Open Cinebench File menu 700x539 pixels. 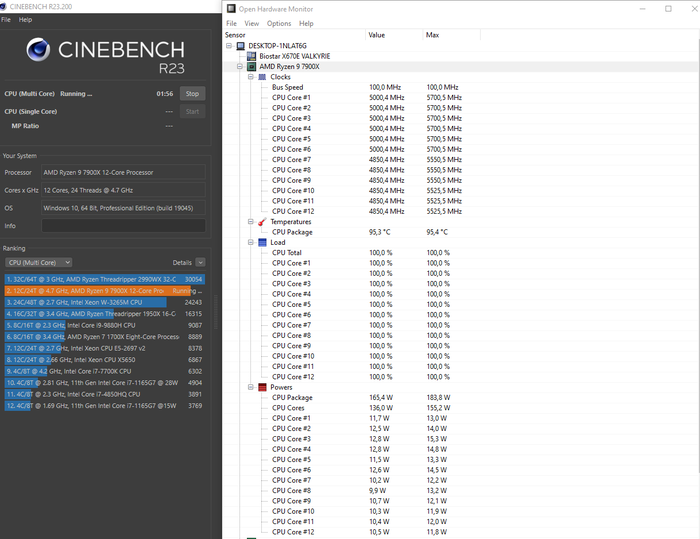tap(6, 20)
